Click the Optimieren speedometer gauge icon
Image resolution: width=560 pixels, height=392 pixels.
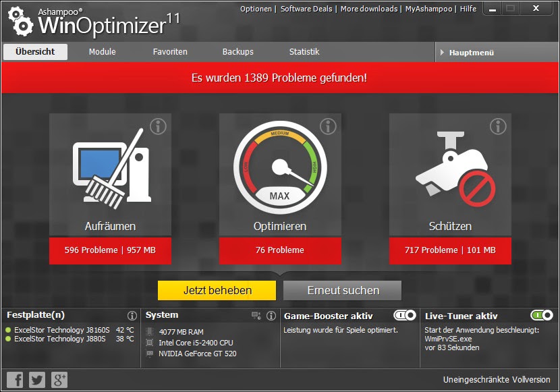pyautogui.click(x=280, y=167)
